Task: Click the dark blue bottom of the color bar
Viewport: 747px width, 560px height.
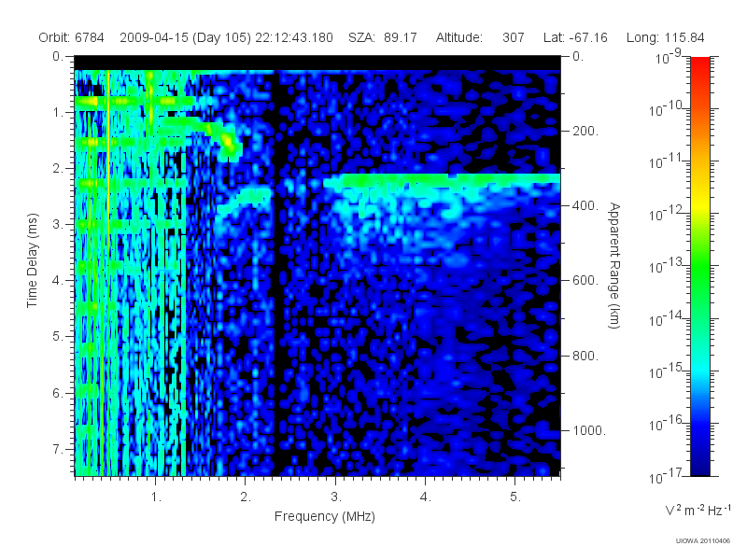Action: tap(699, 464)
